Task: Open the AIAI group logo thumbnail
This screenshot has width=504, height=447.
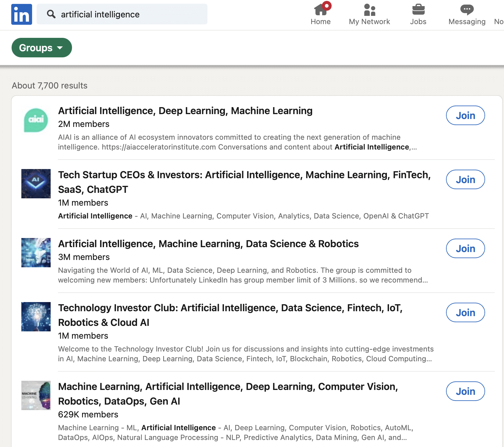Action: (36, 120)
